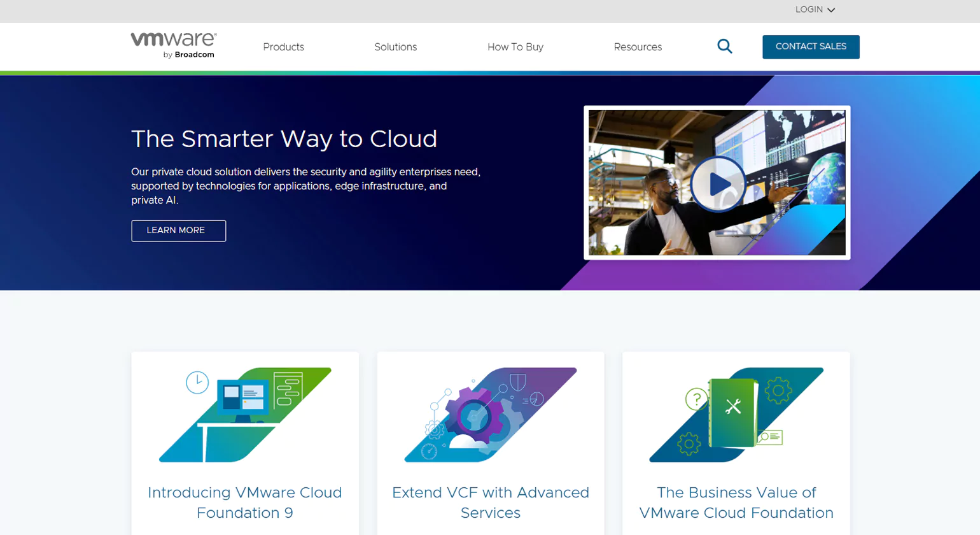Screen dimensions: 980x535
Task: Open the Products dropdown menu
Action: [x=283, y=46]
